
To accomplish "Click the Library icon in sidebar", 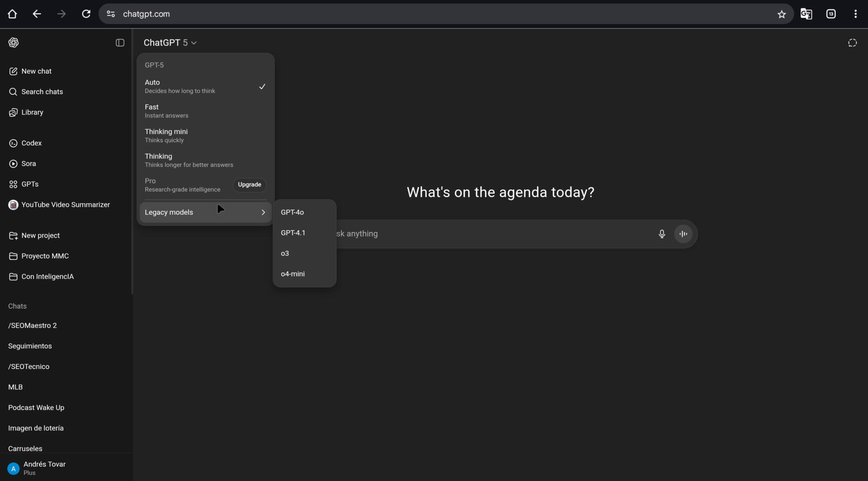I will (x=13, y=113).
